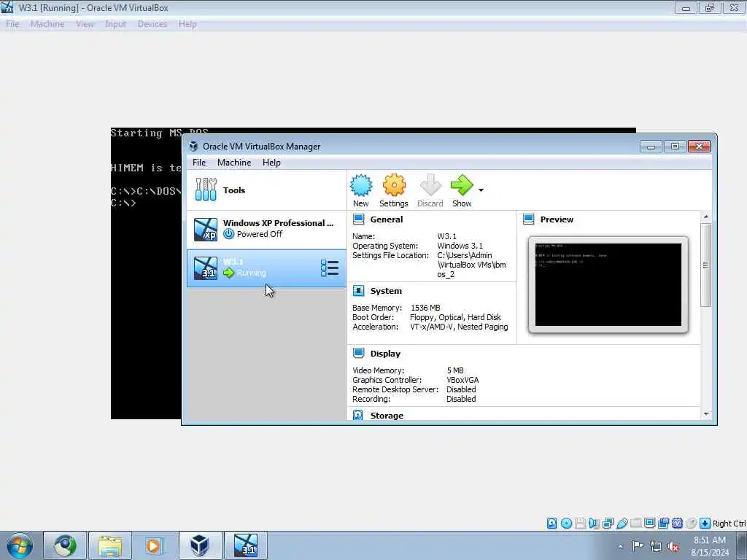Click the keyboard capture arrow indicator
747x560 pixels.
705,524
